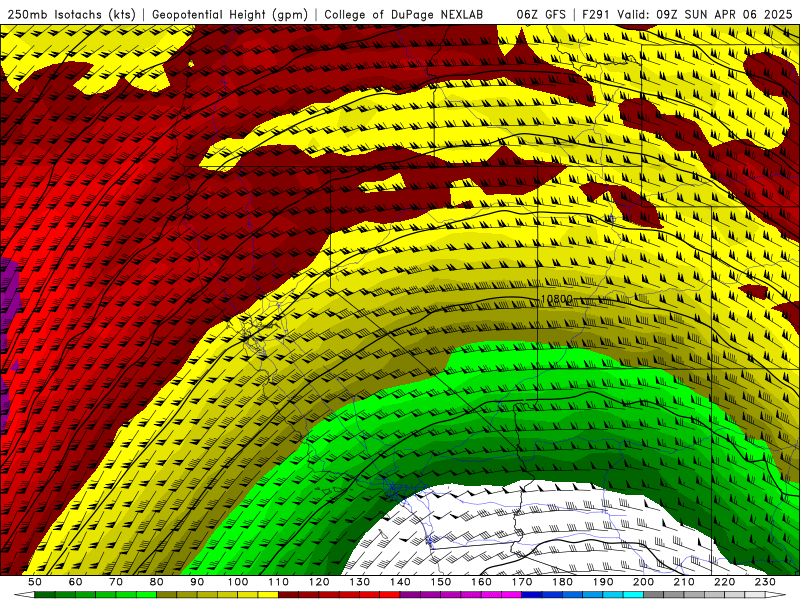Click the 'F291' forecast hour label

coord(596,14)
